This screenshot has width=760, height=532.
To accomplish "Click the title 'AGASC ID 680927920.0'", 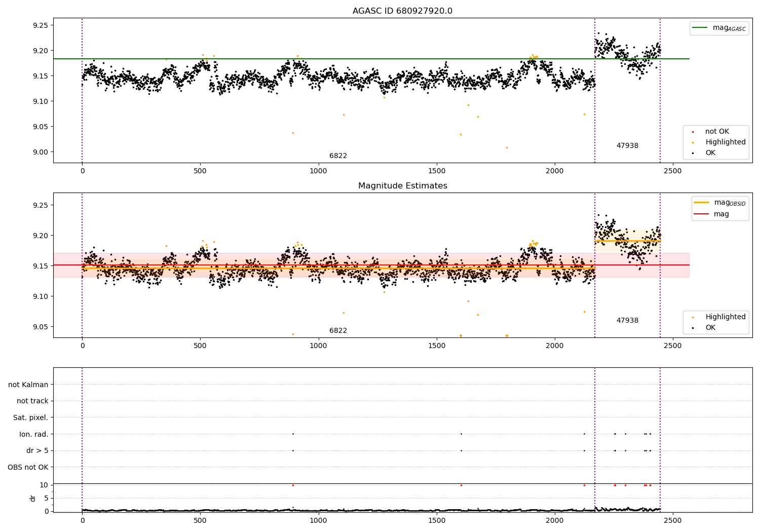I will click(x=402, y=11).
